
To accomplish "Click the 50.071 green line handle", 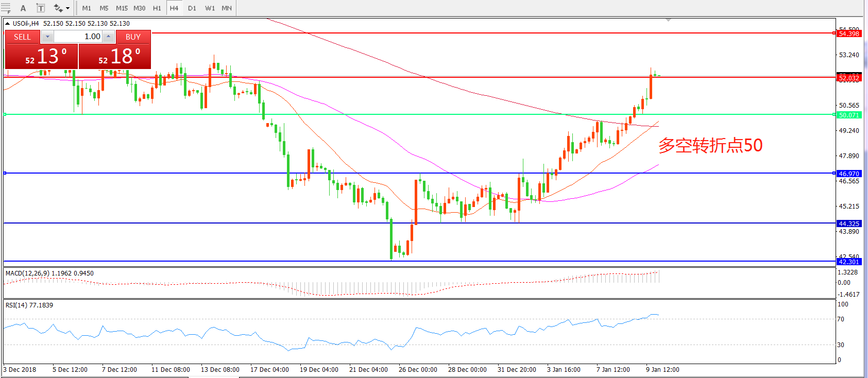I will (x=834, y=114).
